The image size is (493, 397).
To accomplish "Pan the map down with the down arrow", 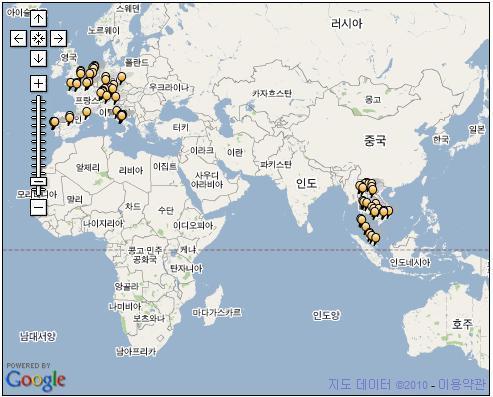I will point(38,59).
